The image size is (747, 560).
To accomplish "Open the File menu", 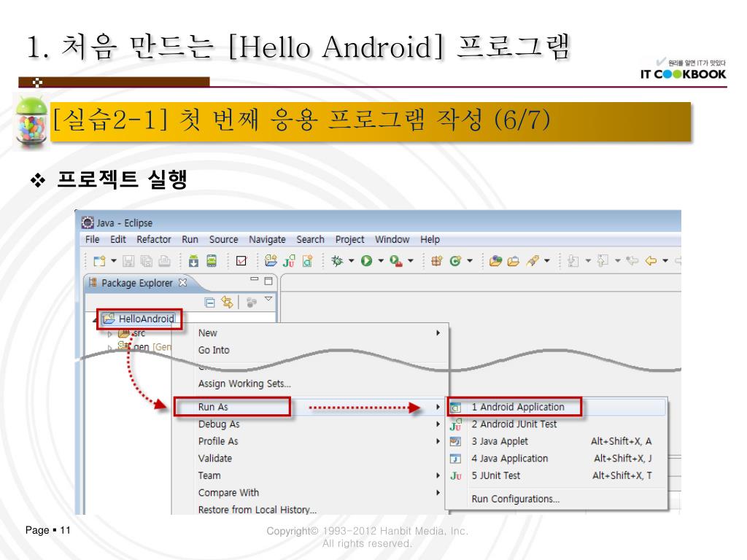I will click(x=92, y=239).
